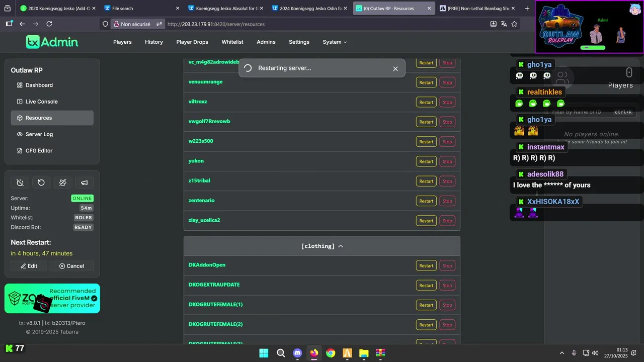Screen dimensions: 644x362
Task: Click the browser back arrow
Action: (x=22, y=24)
